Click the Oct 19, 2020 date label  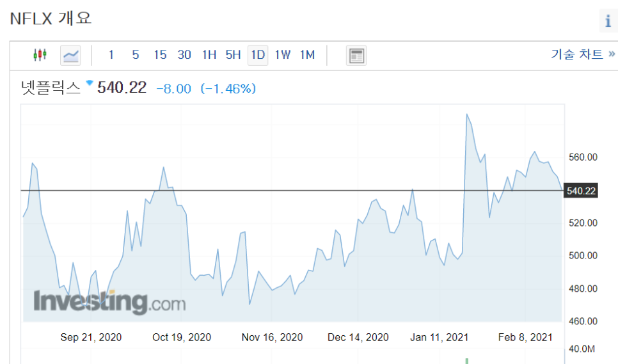click(x=182, y=337)
